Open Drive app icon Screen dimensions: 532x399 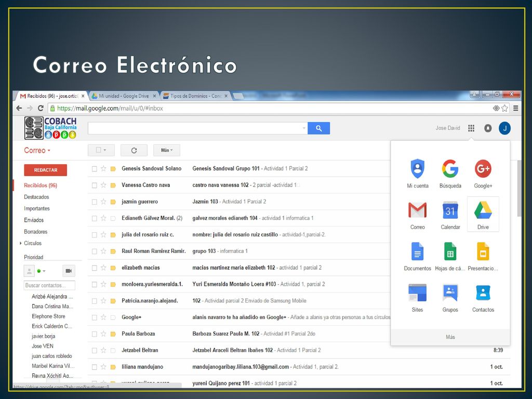(x=483, y=215)
